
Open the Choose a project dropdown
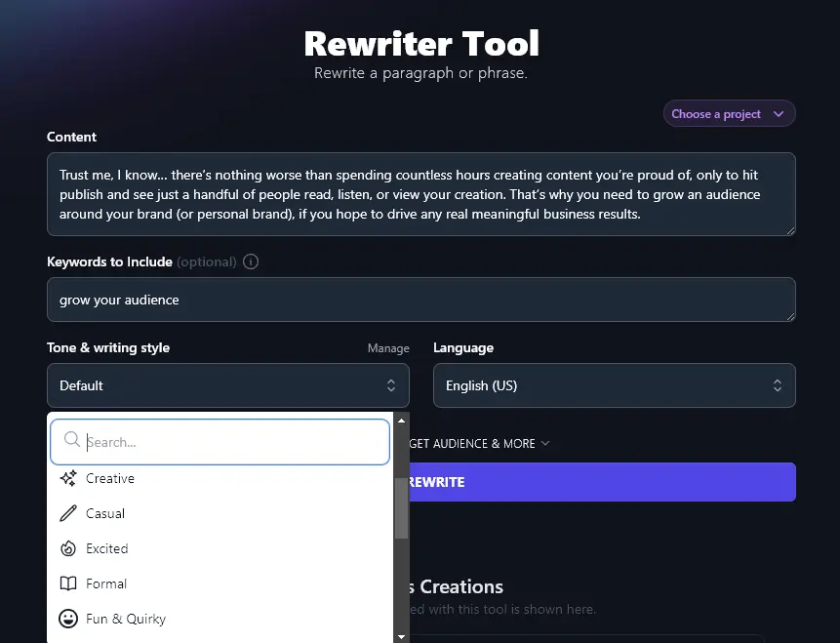click(729, 114)
